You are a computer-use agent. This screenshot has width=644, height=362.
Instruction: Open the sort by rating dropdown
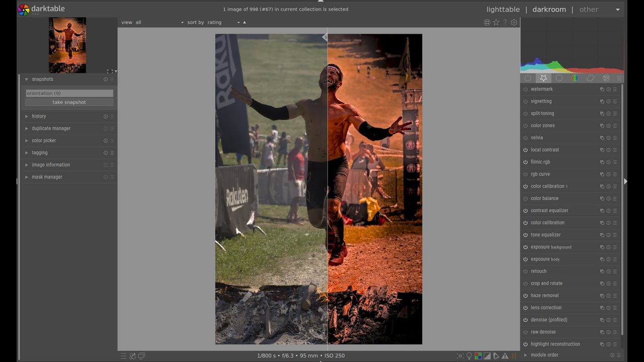[x=224, y=22]
